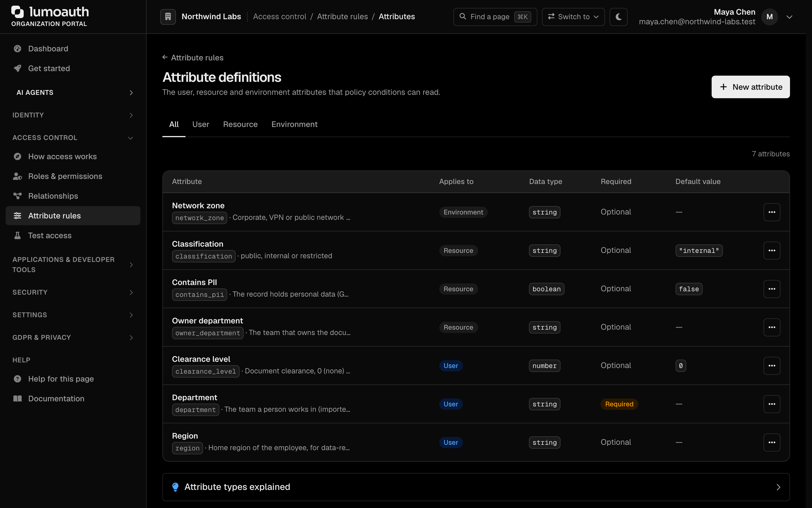Expand the Security section

tap(73, 292)
